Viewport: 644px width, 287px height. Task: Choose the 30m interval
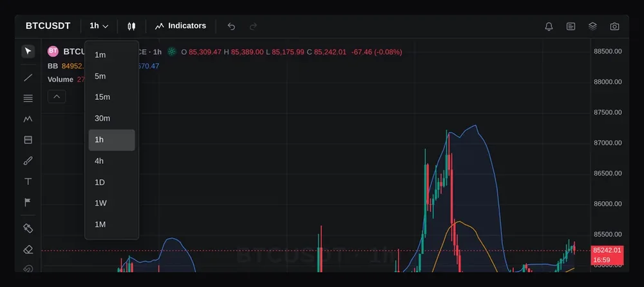[x=111, y=119]
